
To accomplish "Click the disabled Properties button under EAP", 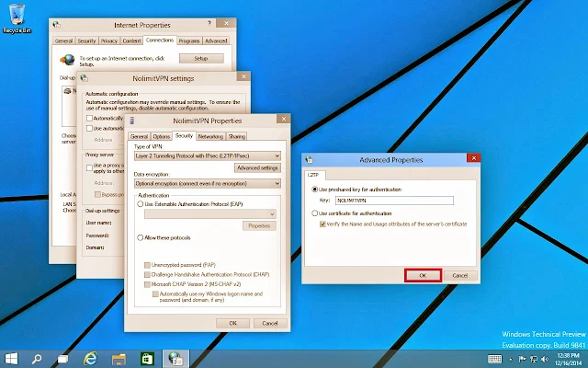I will tap(259, 226).
